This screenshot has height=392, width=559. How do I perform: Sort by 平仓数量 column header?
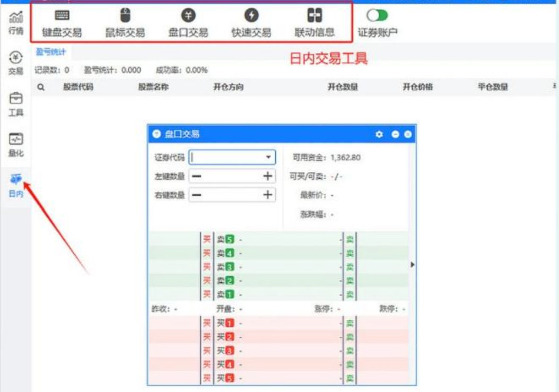coord(493,86)
